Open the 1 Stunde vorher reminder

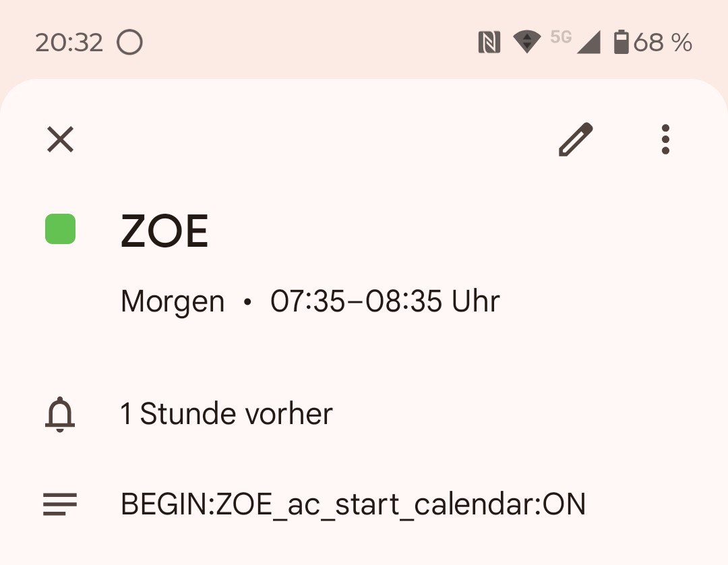tap(226, 413)
